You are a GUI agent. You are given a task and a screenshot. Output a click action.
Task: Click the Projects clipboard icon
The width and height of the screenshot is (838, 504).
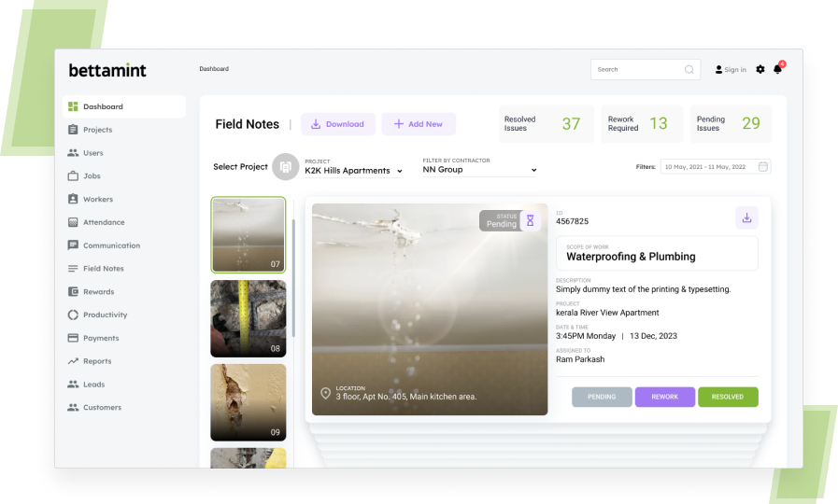pyautogui.click(x=73, y=130)
